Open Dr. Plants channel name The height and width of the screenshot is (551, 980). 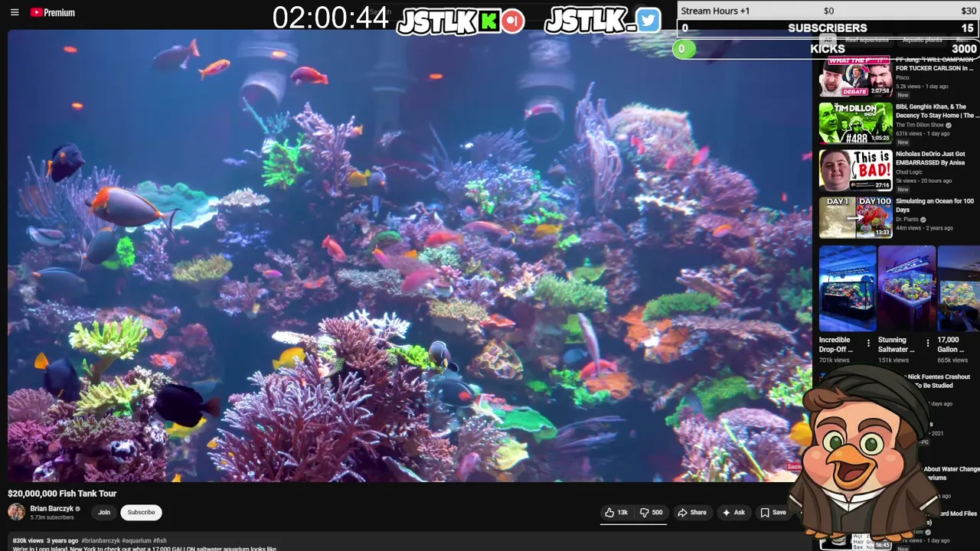907,220
